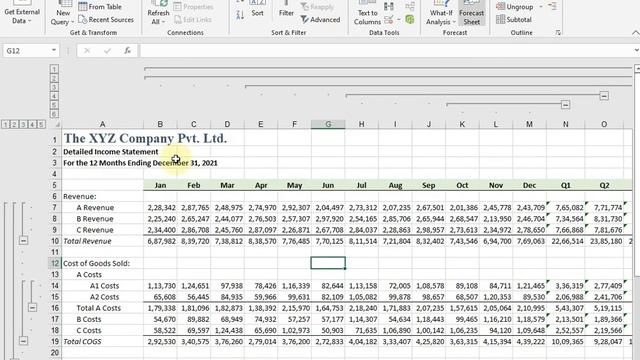Collapse the ribbon with the chevron

click(x=636, y=33)
